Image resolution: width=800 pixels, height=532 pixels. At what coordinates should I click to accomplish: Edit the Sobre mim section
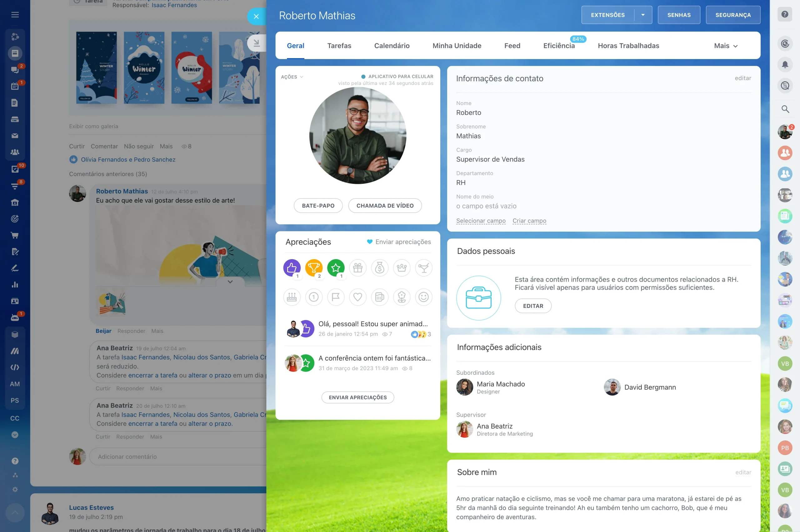(x=743, y=472)
